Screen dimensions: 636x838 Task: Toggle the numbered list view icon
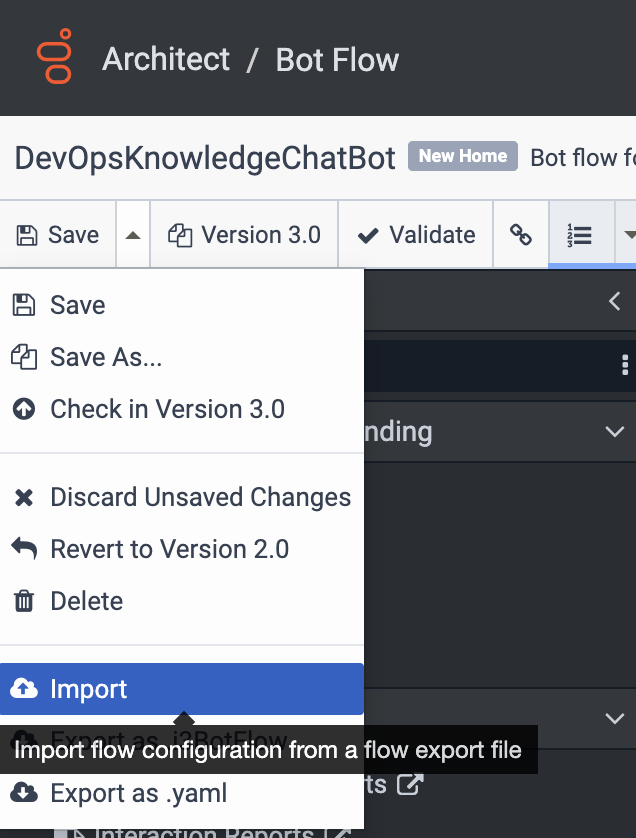579,235
